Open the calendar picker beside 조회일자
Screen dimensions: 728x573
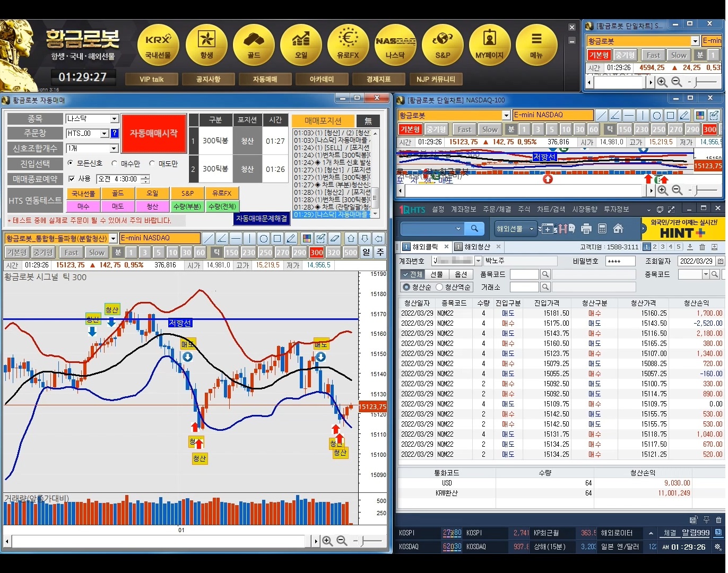pyautogui.click(x=720, y=261)
